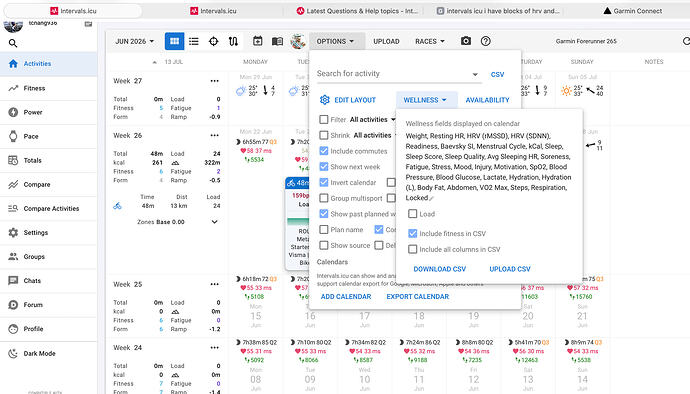Click the Settings gear icon in sidebar
Image resolution: width=690 pixels, height=394 pixels.
[x=13, y=232]
